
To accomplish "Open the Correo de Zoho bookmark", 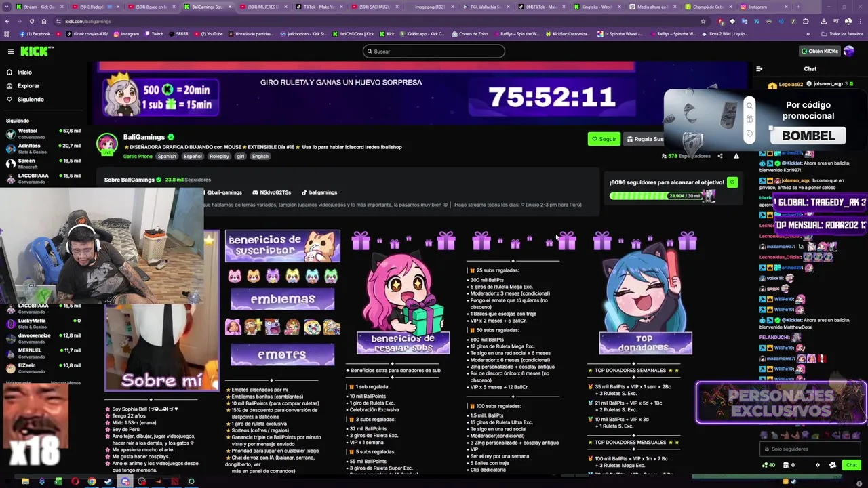I will pos(469,33).
